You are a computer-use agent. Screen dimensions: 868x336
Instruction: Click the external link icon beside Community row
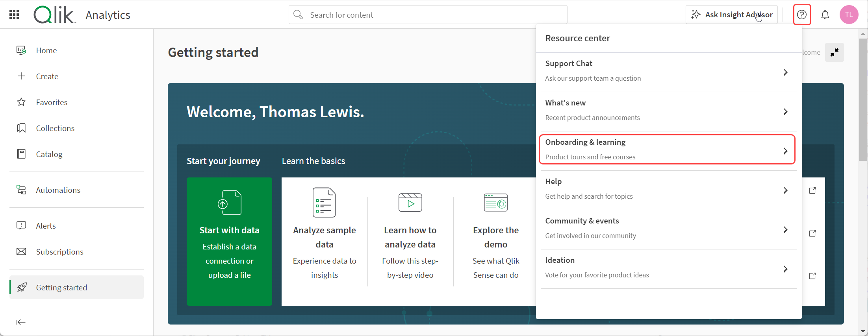(x=812, y=233)
